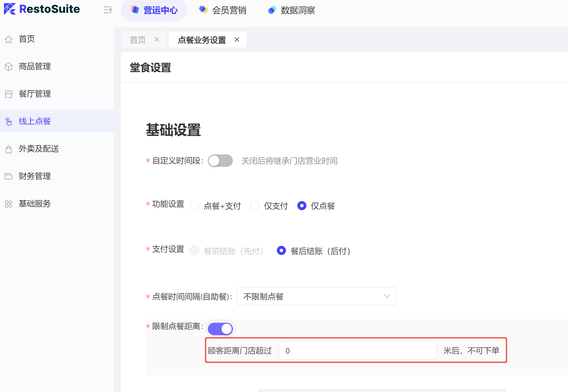Click the RestoSuite logo icon

pos(10,9)
